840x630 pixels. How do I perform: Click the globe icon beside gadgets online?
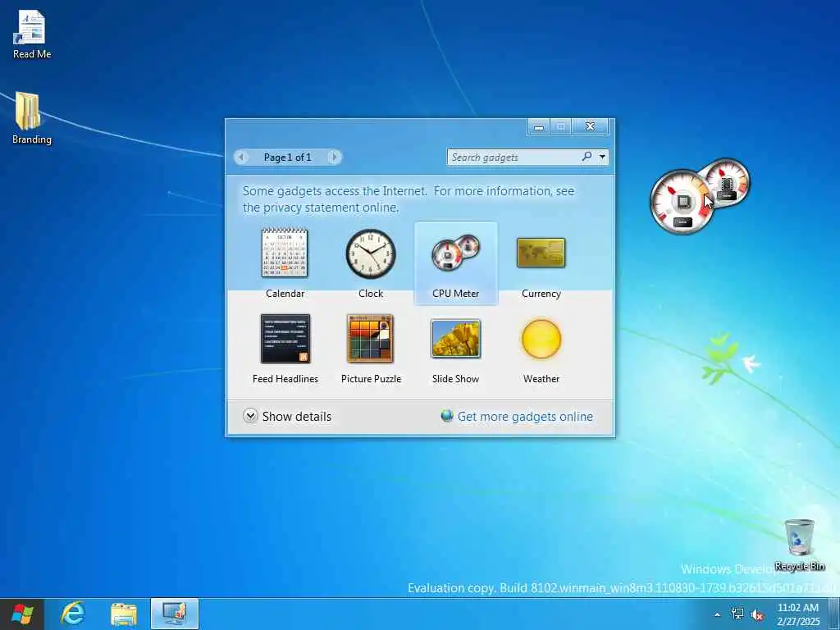447,416
